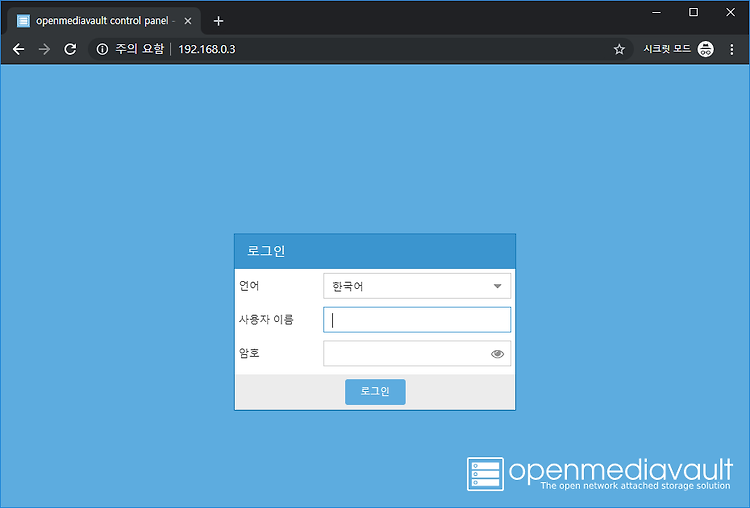
Task: Maximize the browser window
Action: (693, 12)
